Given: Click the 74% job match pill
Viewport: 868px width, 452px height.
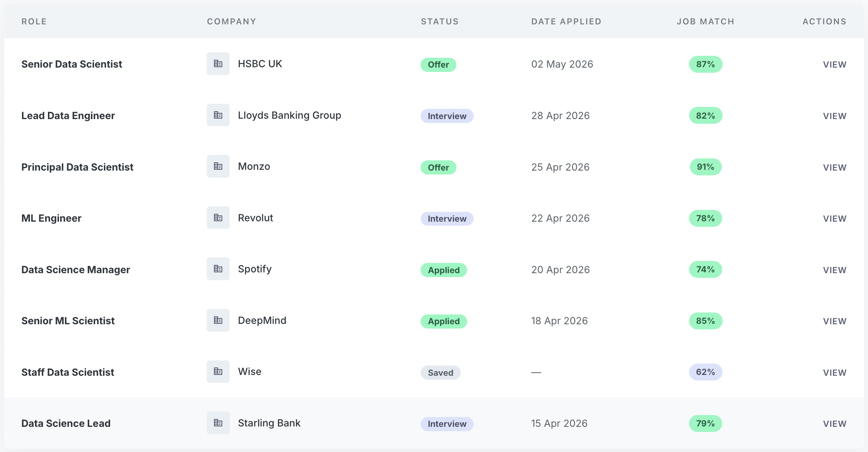Looking at the screenshot, I should click(706, 269).
